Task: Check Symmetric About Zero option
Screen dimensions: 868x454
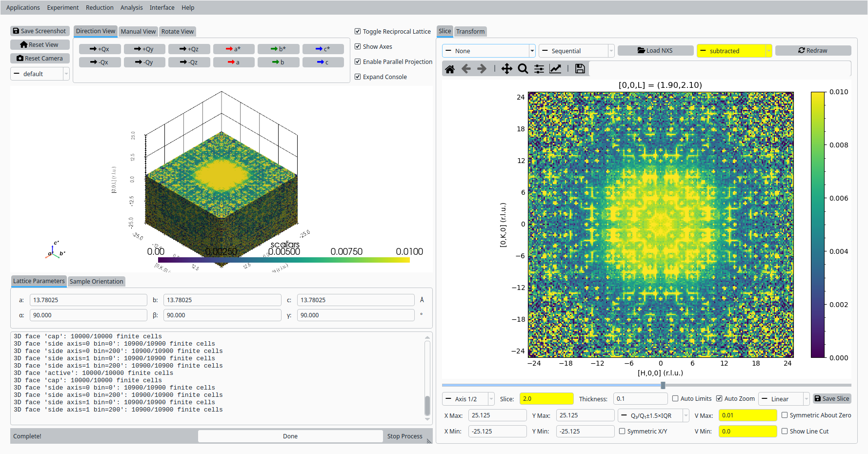Action: (785, 415)
